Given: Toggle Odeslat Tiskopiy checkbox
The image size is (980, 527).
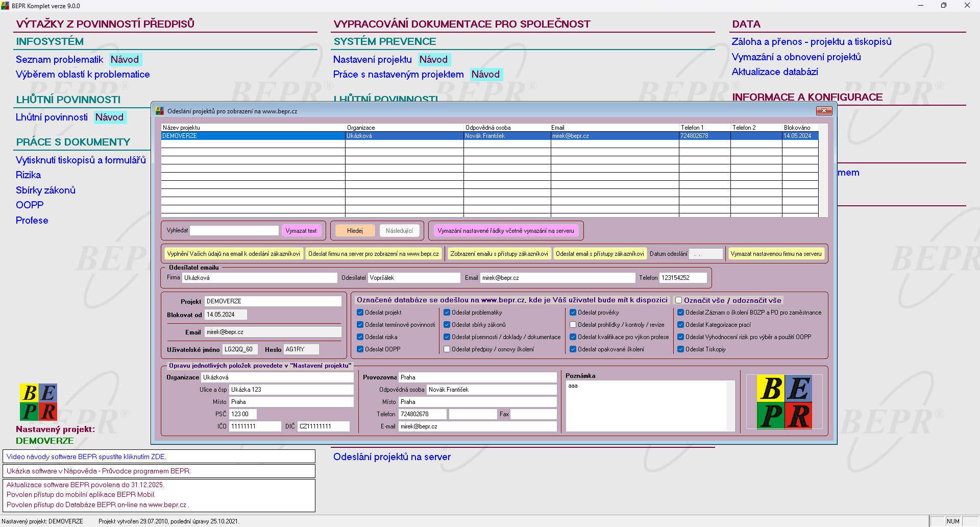Looking at the screenshot, I should coord(680,349).
